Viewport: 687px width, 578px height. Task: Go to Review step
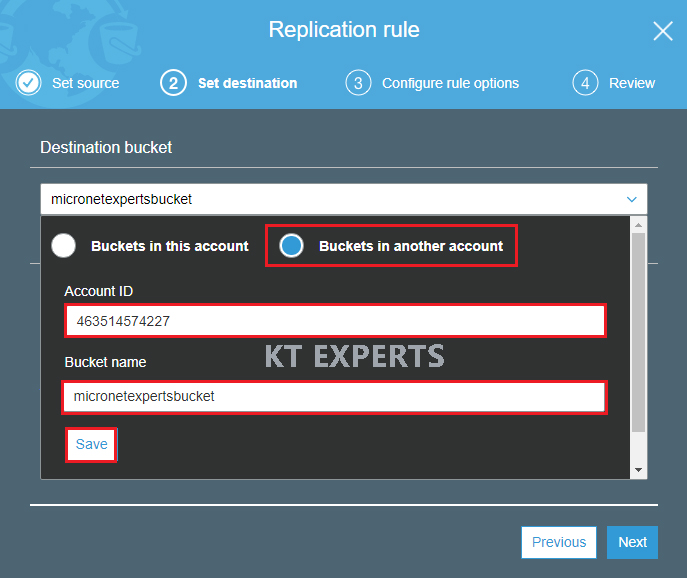(632, 83)
